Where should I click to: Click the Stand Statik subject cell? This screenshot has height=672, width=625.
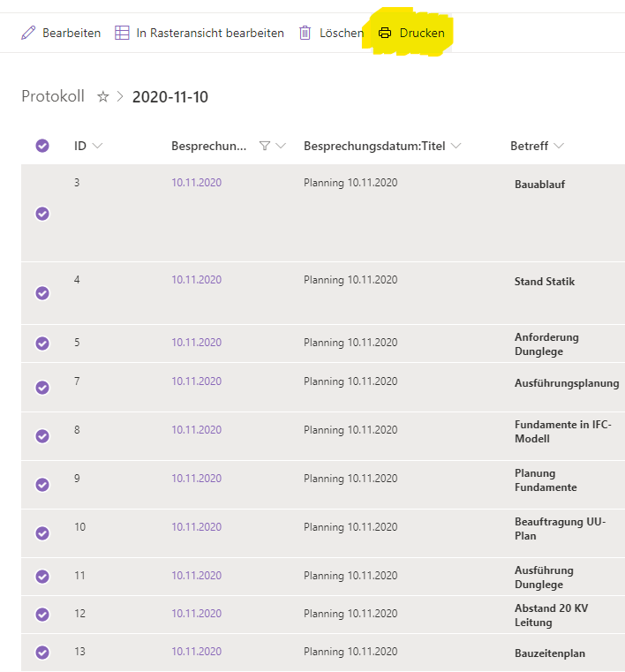click(545, 282)
